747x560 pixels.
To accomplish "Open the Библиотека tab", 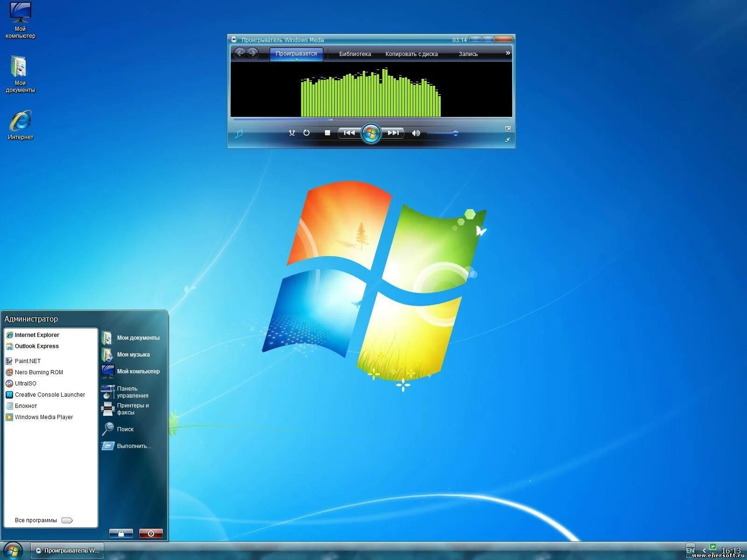I will 355,54.
